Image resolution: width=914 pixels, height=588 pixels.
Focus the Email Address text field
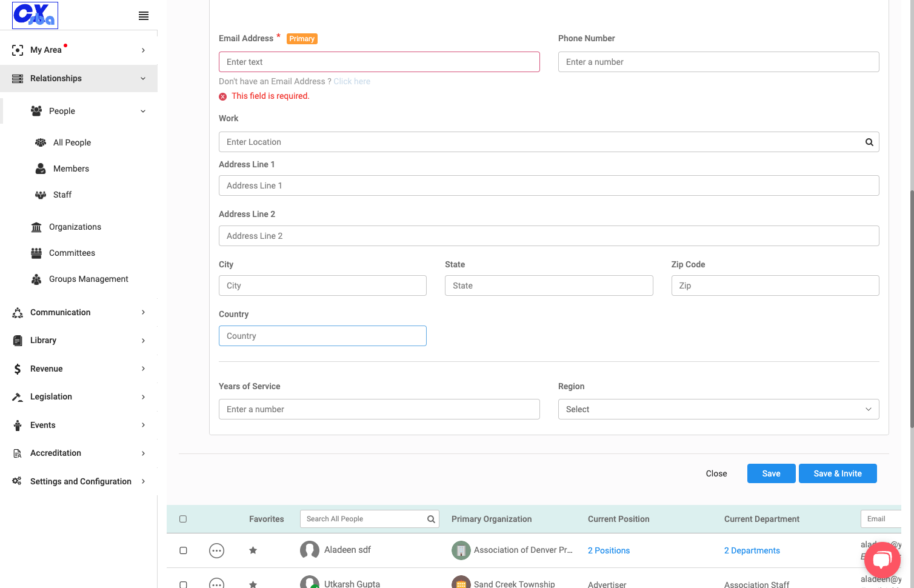(x=379, y=62)
